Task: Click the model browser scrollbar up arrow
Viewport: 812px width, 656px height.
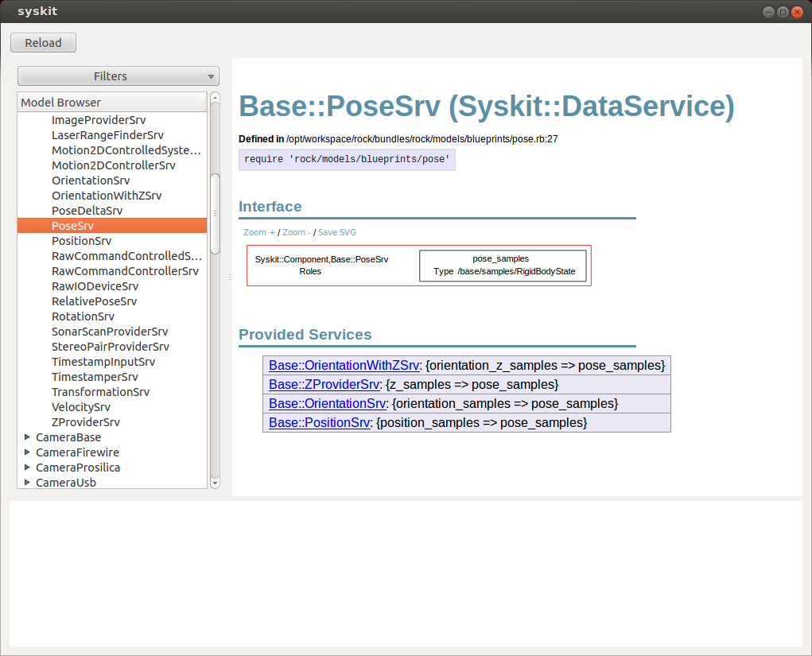Action: [x=215, y=98]
